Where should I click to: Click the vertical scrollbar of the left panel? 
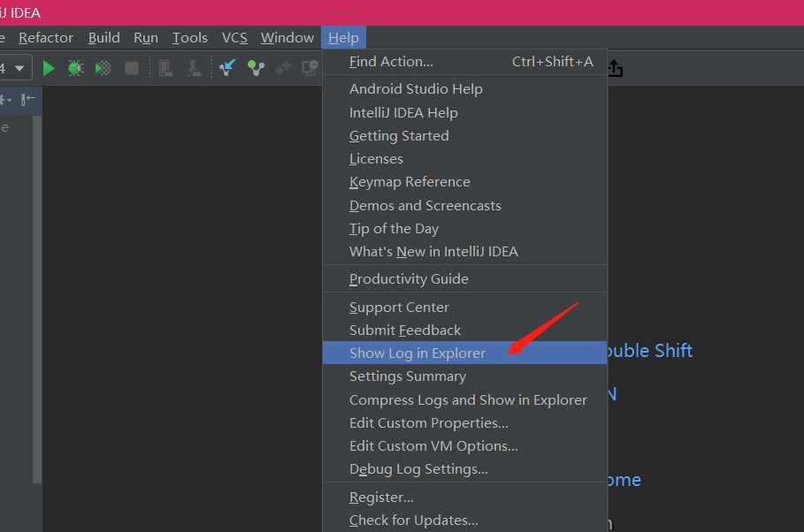[x=37, y=299]
